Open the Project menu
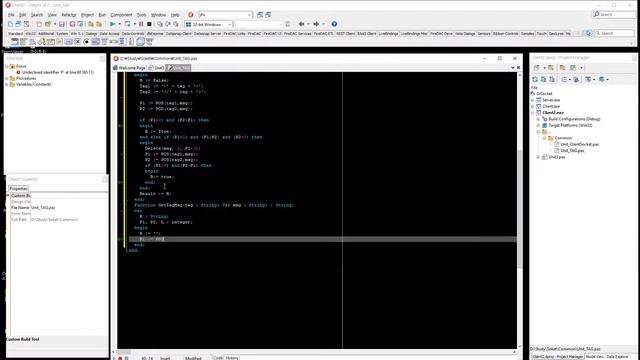The image size is (640, 360). coord(87,15)
